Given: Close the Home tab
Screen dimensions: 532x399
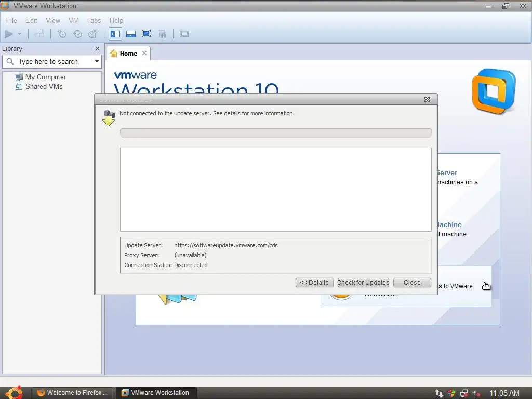Looking at the screenshot, I should coord(144,54).
